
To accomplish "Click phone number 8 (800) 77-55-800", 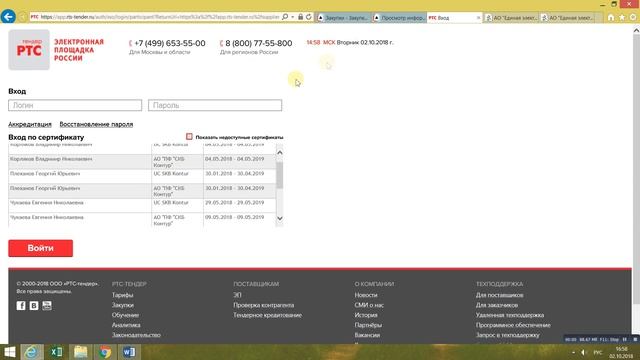I will [258, 43].
